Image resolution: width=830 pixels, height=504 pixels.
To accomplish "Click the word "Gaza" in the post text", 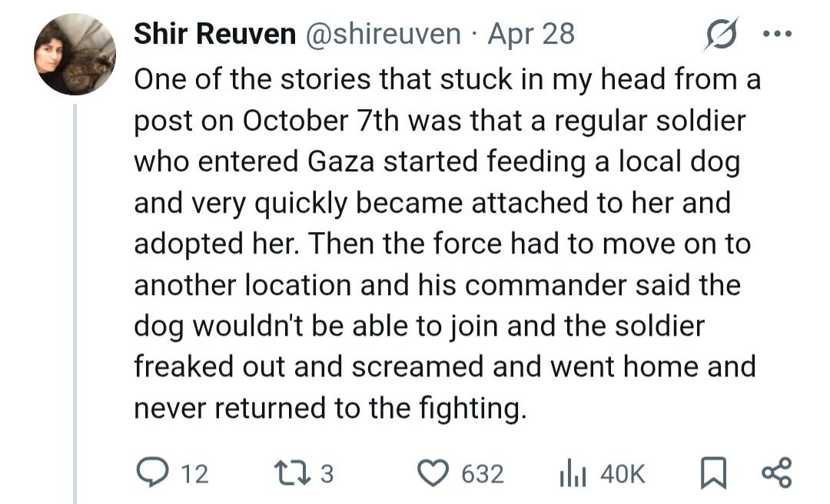I will [344, 162].
